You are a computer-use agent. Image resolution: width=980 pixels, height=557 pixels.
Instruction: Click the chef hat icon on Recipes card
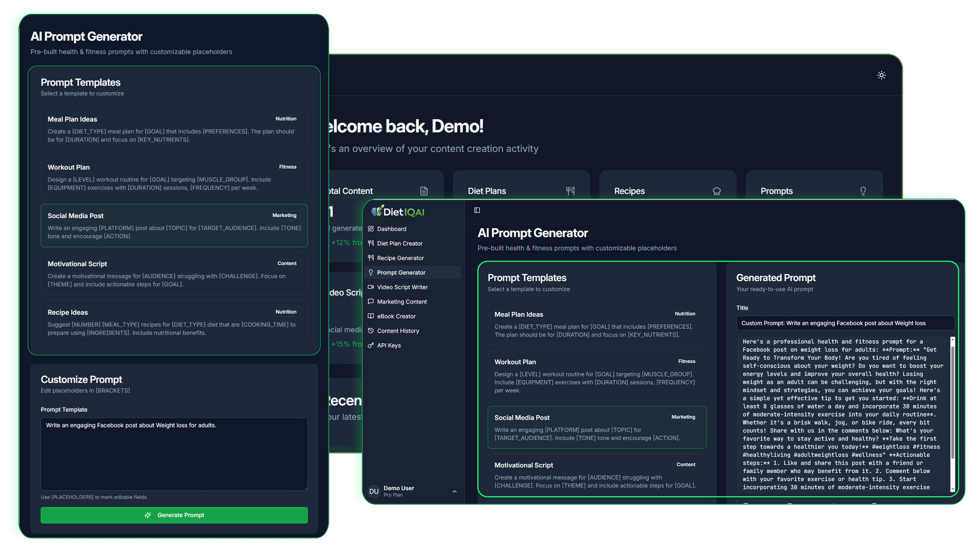click(x=717, y=191)
